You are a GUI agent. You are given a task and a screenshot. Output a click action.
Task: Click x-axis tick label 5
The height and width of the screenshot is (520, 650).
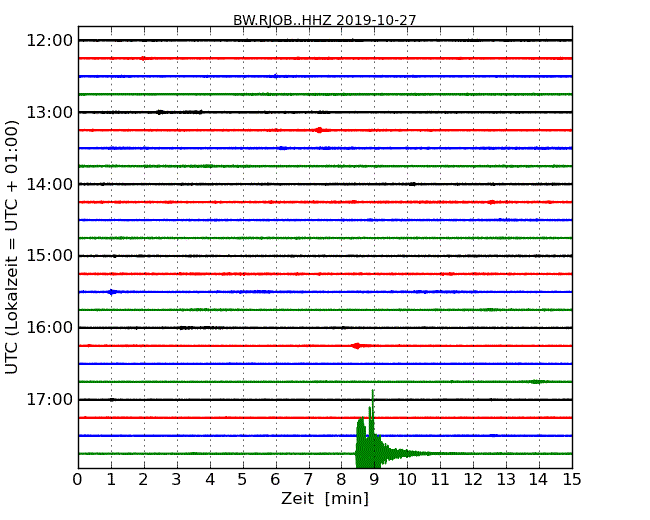pos(243,479)
